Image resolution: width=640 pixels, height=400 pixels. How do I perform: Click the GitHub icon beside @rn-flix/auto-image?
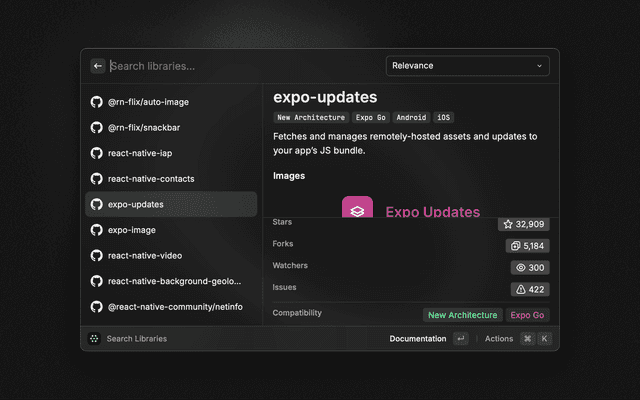[x=97, y=102]
